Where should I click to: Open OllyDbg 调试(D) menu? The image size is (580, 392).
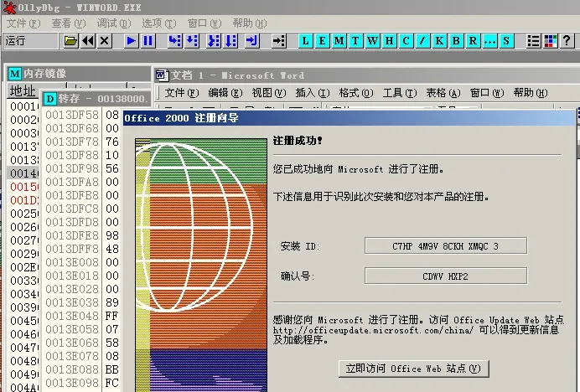coord(114,23)
